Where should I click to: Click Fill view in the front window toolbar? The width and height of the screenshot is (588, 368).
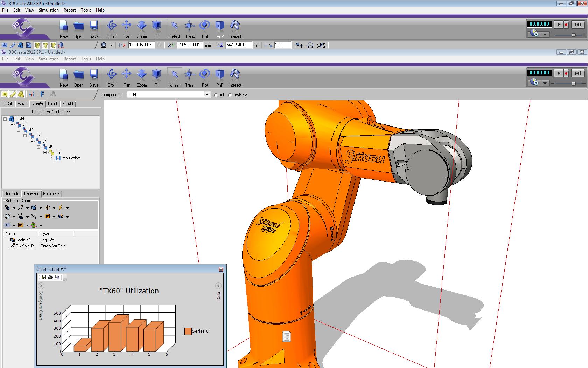(x=157, y=78)
